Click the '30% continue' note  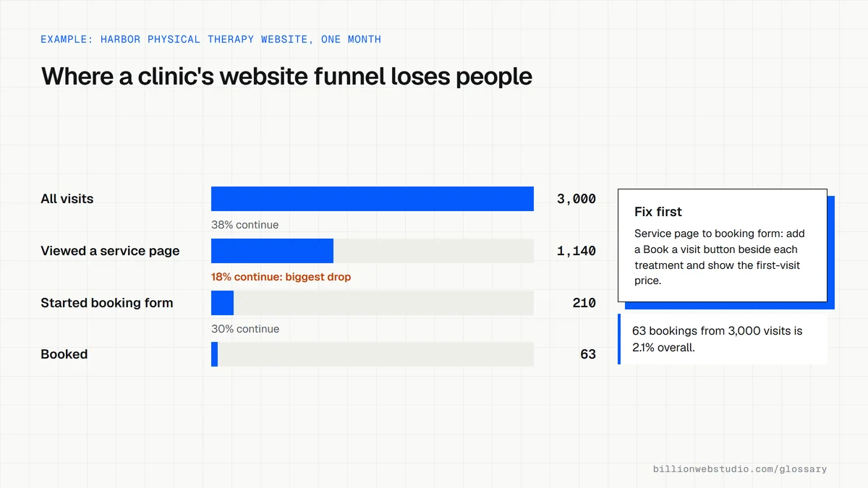(x=244, y=329)
